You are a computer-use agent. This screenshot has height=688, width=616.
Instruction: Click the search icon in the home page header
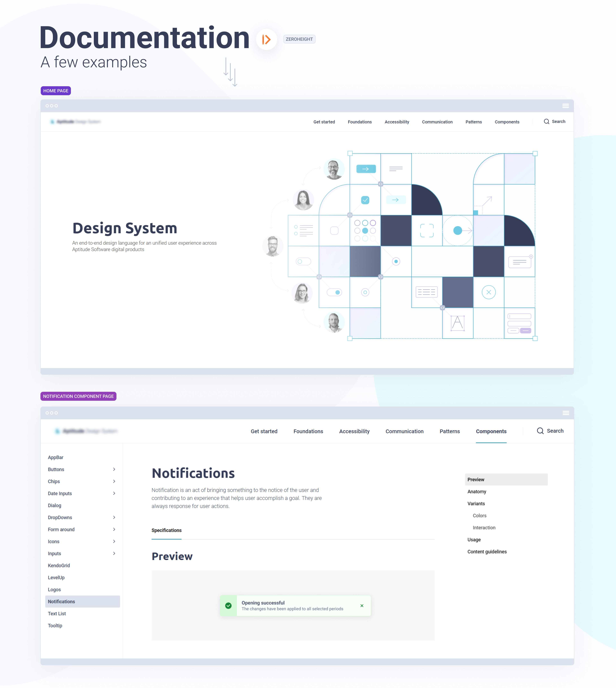pyautogui.click(x=546, y=122)
